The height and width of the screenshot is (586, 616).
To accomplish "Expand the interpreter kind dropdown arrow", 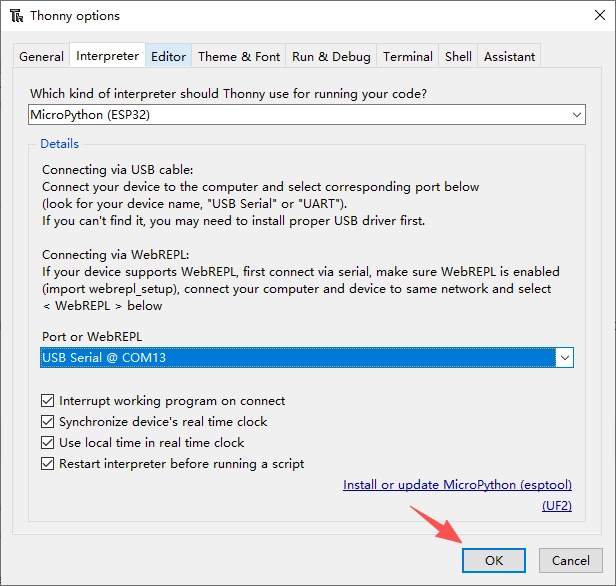I will 576,115.
